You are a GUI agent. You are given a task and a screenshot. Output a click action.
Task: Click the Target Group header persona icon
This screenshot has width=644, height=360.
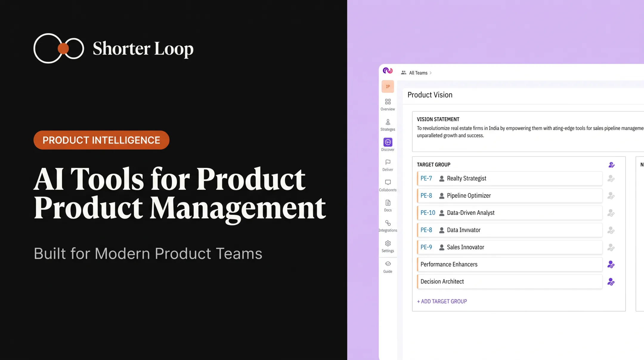611,165
